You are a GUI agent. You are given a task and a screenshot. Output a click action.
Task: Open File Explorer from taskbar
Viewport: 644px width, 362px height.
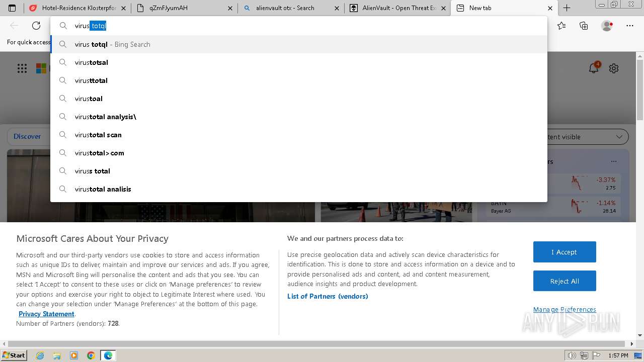[x=57, y=355]
